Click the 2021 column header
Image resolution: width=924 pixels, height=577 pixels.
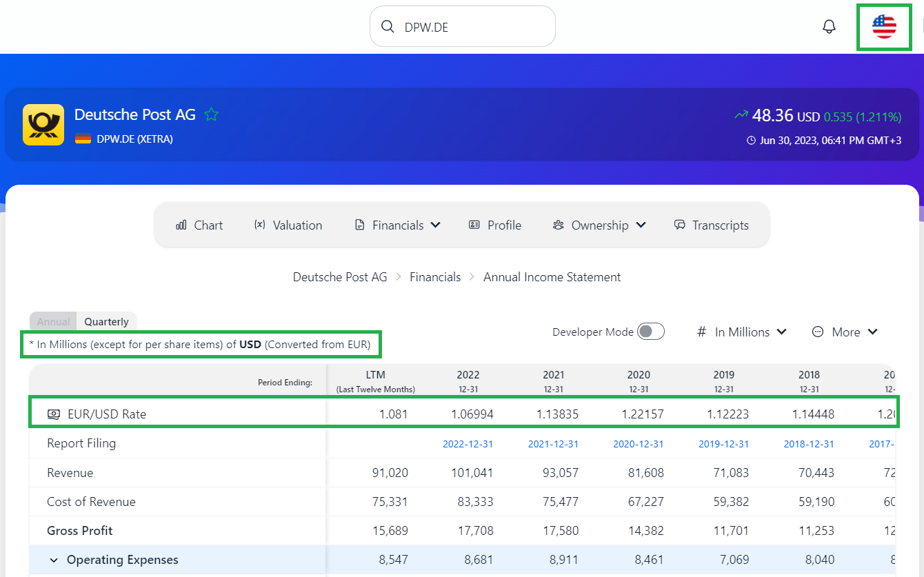554,381
